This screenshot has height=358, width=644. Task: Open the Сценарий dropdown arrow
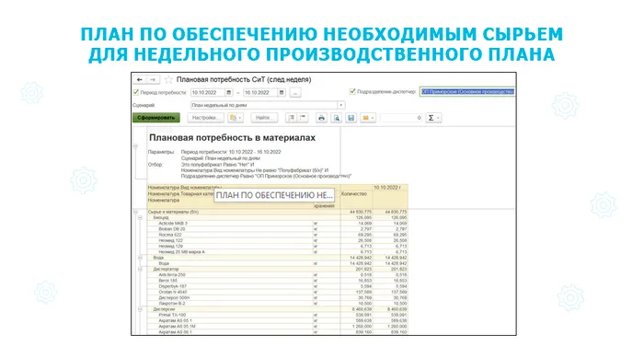[341, 105]
